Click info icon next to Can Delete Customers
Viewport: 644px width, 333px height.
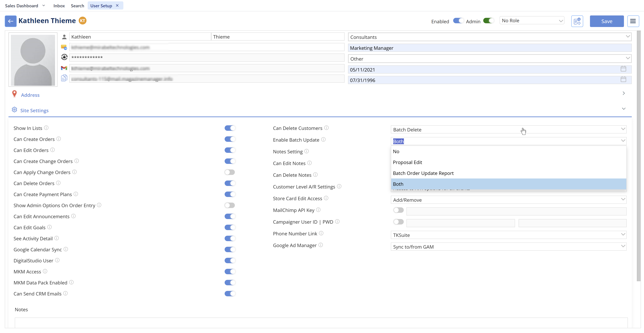click(x=326, y=128)
